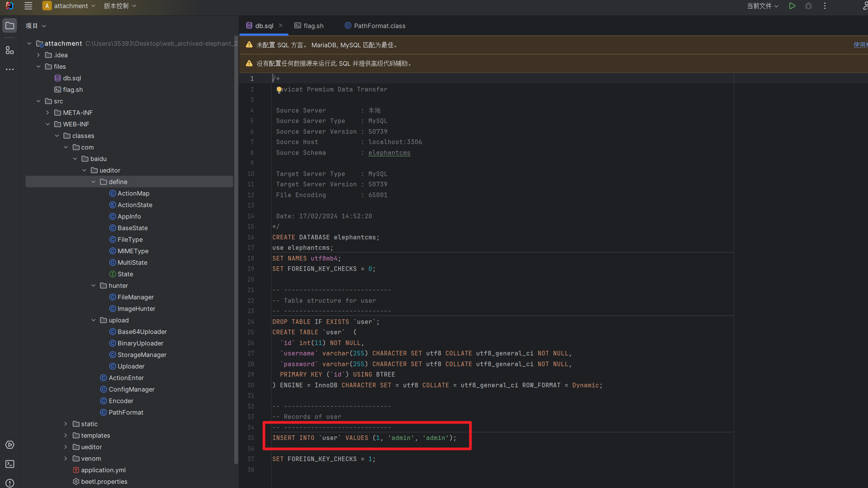This screenshot has height=488, width=868.
Task: Collapse the define folder
Action: point(93,182)
